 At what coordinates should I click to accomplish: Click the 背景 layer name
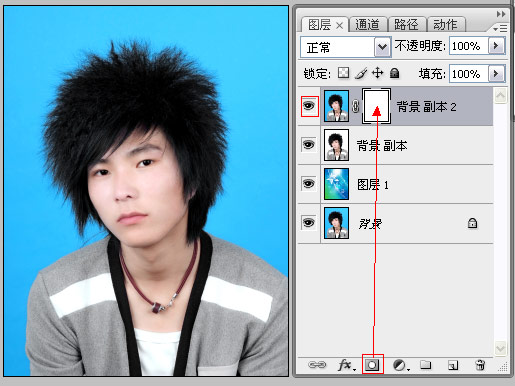click(x=370, y=223)
